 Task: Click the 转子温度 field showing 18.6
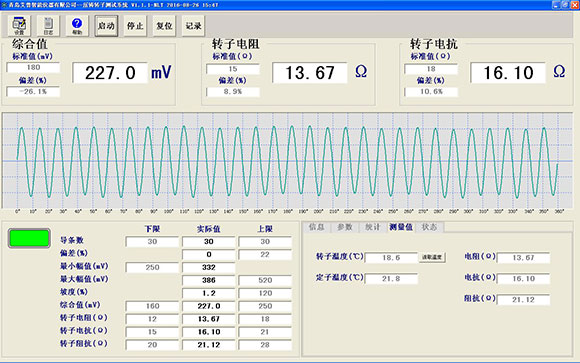391,258
